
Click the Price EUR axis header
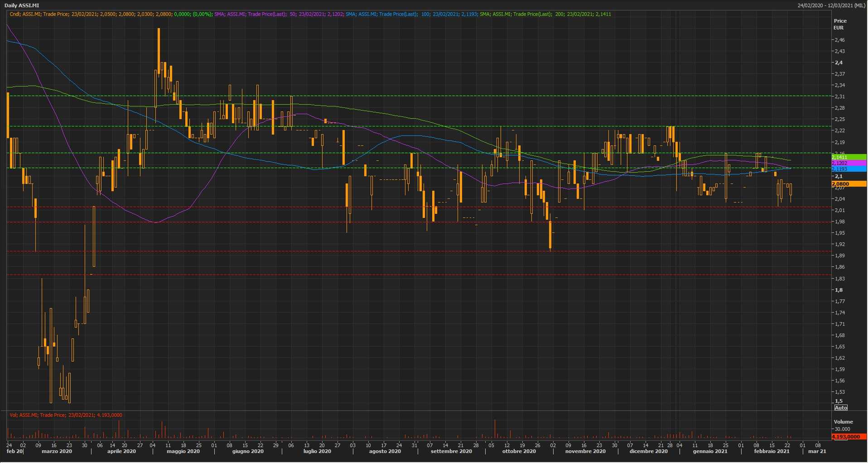click(840, 24)
